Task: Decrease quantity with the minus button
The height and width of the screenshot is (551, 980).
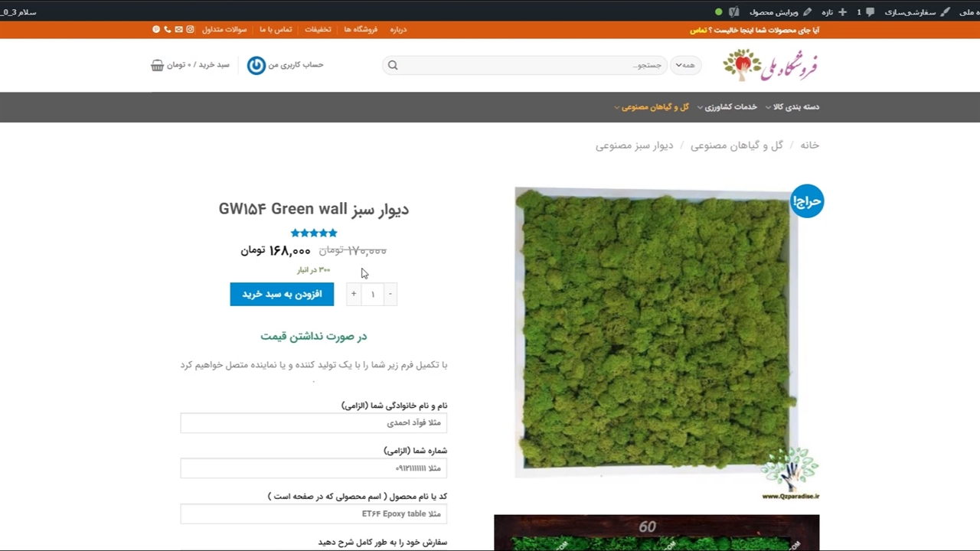Action: [390, 294]
